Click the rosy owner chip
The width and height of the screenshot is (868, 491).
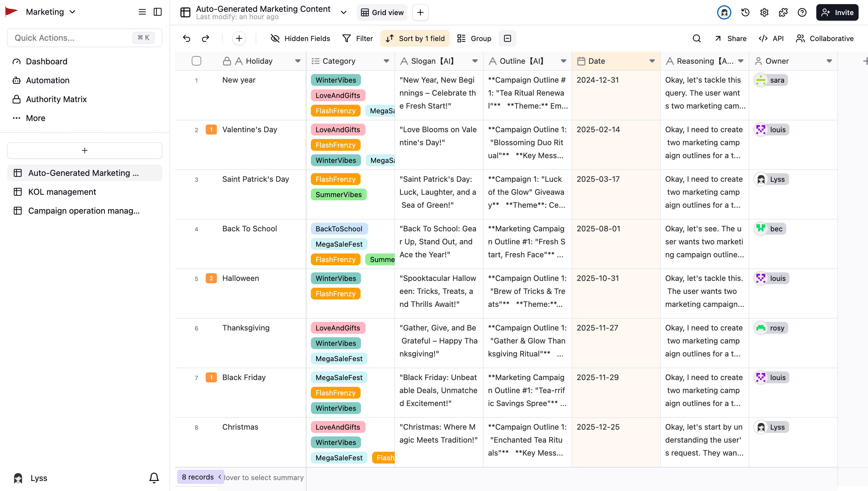click(771, 328)
